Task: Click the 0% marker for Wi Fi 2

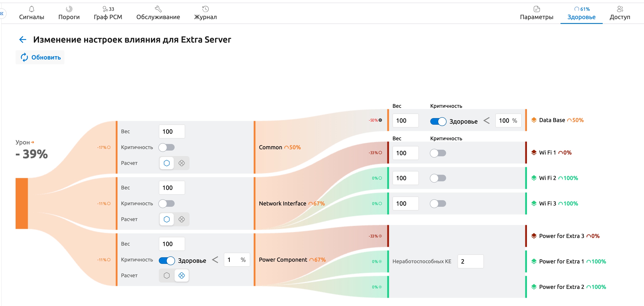Action: [377, 178]
